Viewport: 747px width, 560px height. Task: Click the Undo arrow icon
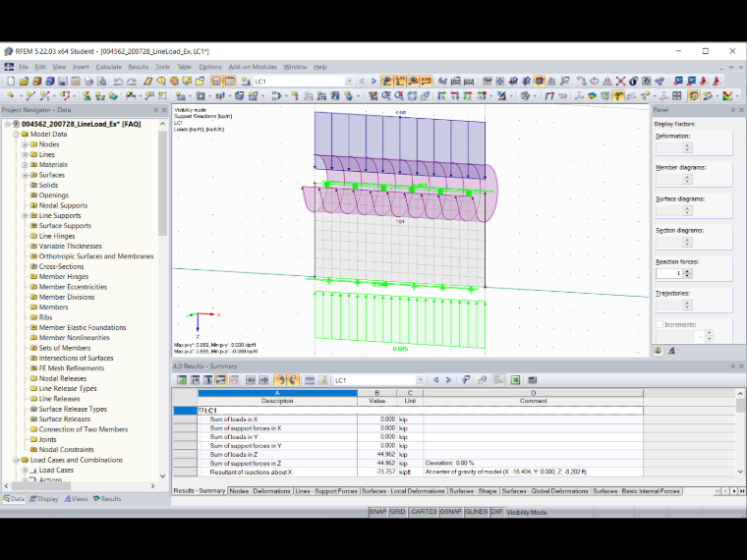click(119, 82)
